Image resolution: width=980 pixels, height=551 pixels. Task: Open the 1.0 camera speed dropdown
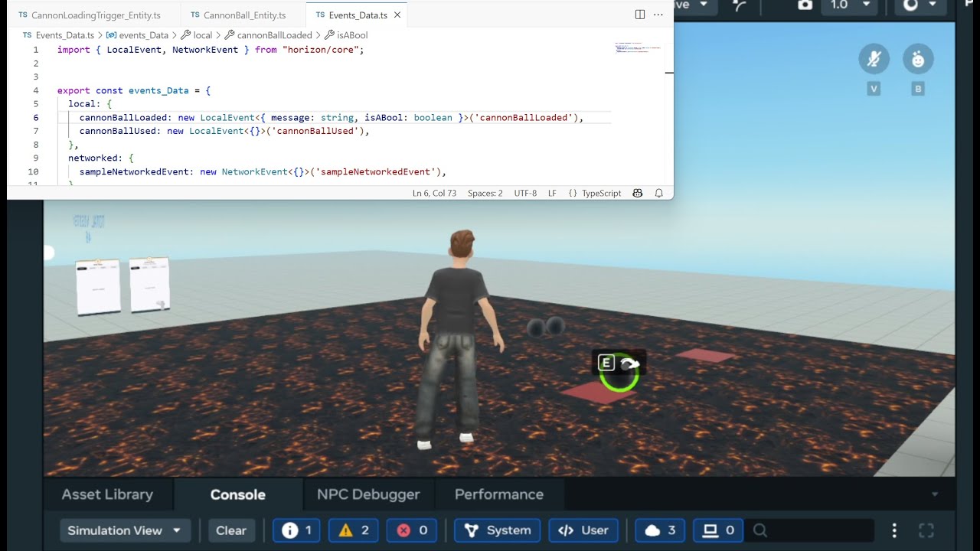click(851, 5)
